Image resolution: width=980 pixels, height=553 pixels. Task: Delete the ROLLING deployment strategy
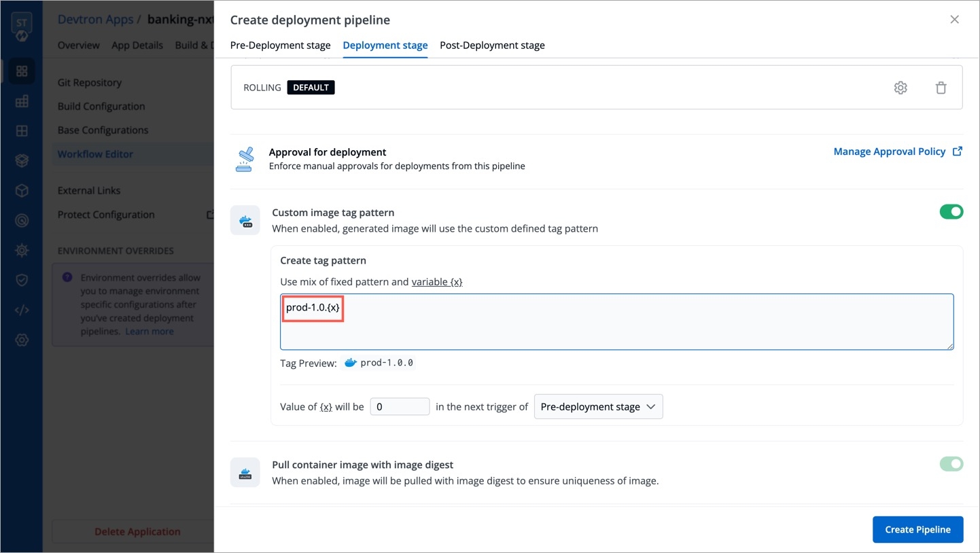(941, 88)
